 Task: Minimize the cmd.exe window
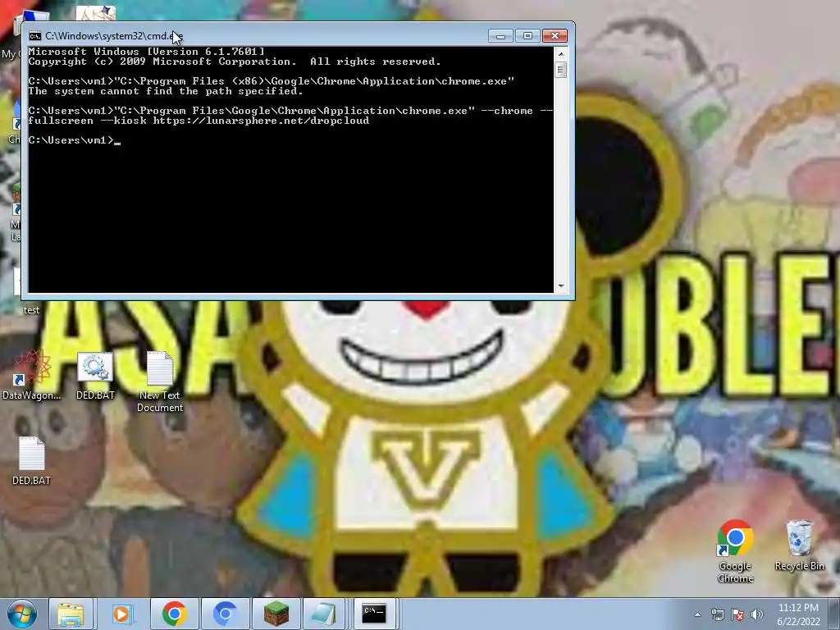point(500,36)
